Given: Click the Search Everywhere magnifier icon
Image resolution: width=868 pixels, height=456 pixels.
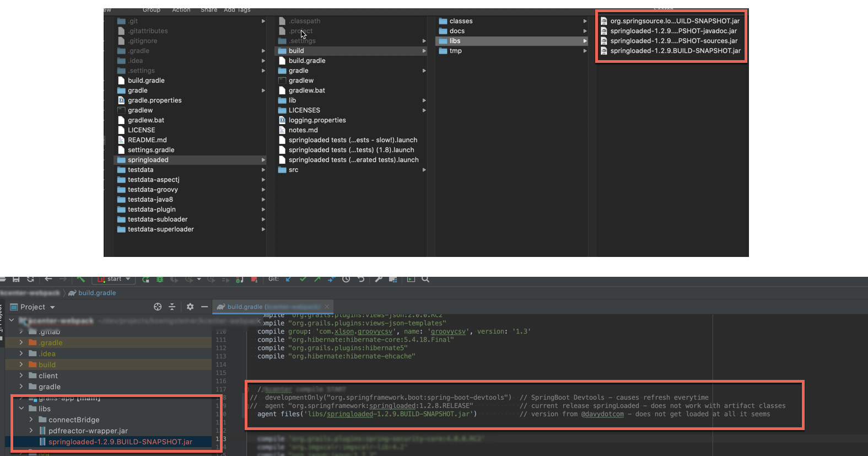Looking at the screenshot, I should (x=425, y=279).
